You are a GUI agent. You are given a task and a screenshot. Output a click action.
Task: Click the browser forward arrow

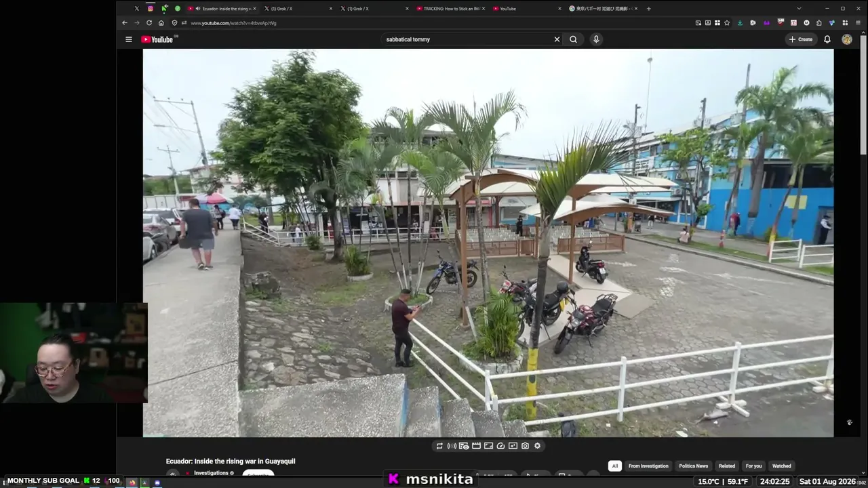136,23
